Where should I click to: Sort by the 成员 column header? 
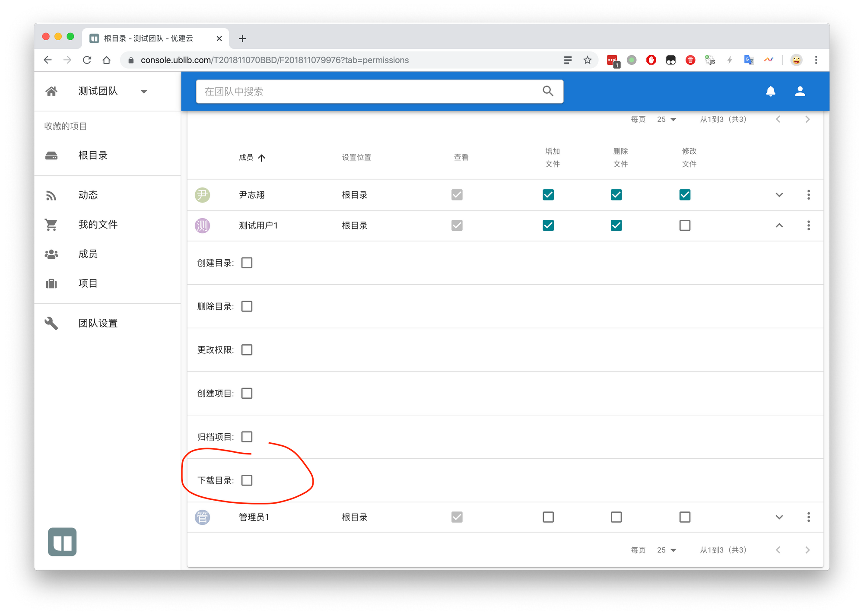coord(247,158)
